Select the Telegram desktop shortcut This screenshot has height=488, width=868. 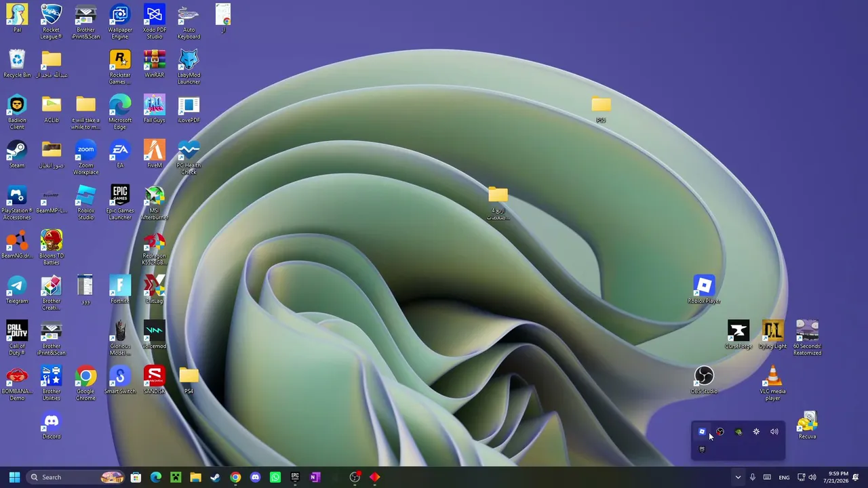pos(17,290)
